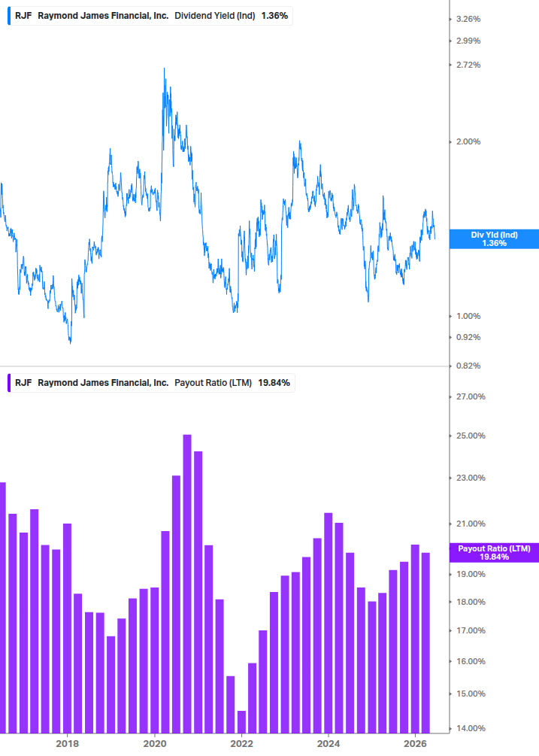539x756 pixels.
Task: Click the tallest payout ratio bar near 25%
Action: coord(187,584)
